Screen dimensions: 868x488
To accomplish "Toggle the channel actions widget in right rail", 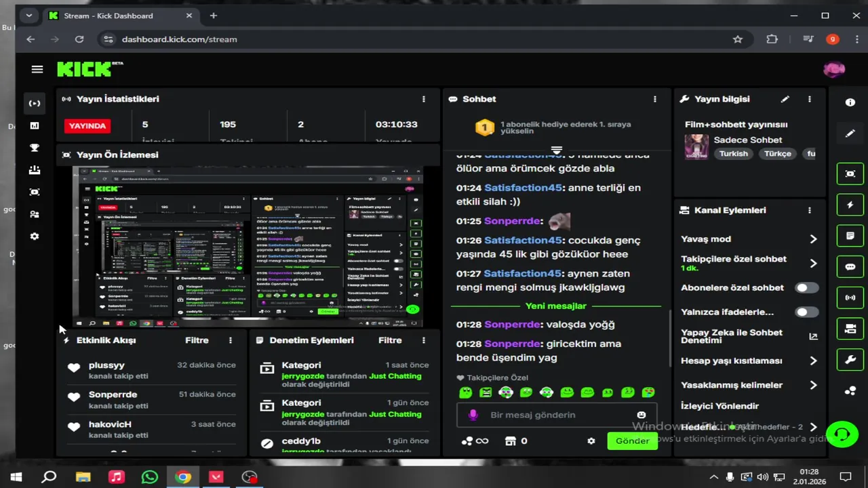I will point(850,329).
